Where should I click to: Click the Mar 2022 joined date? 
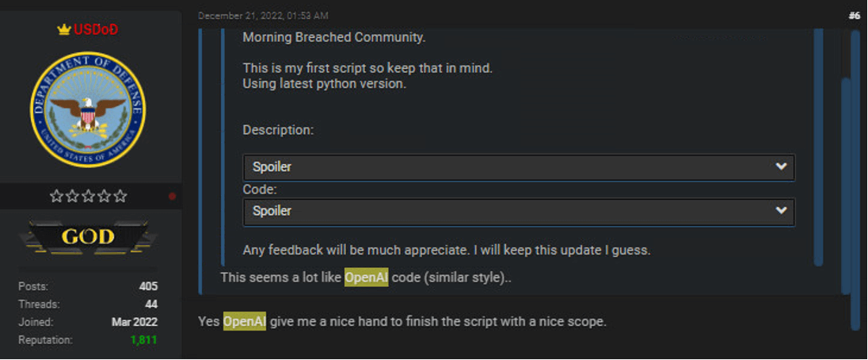(135, 322)
